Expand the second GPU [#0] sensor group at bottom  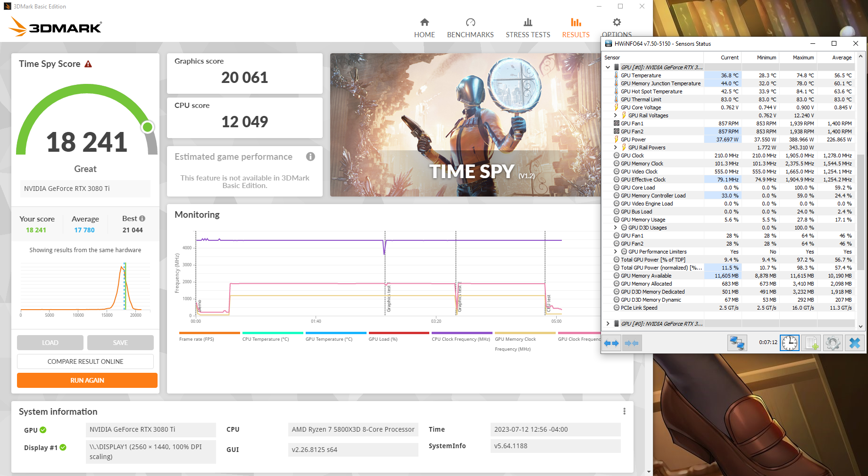click(608, 324)
